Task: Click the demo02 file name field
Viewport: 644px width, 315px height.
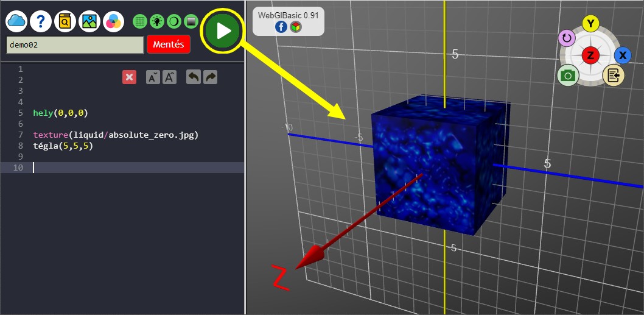Action: (x=74, y=44)
